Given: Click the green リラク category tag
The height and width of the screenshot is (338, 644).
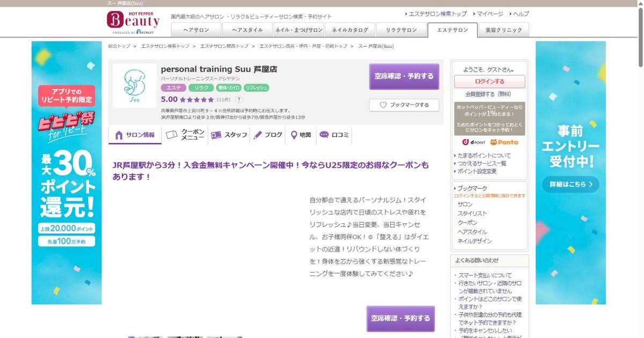Looking at the screenshot, I should point(201,87).
